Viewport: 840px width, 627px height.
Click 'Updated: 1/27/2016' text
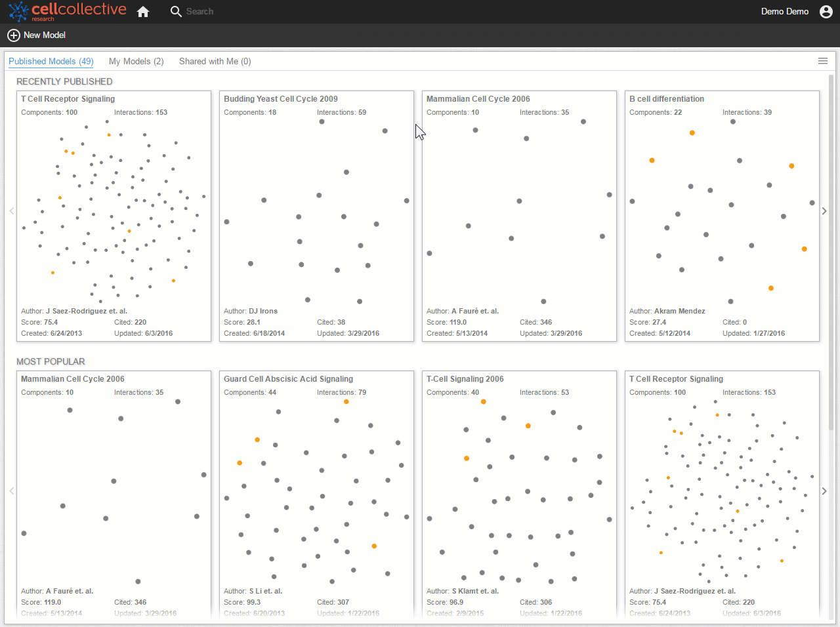(753, 334)
